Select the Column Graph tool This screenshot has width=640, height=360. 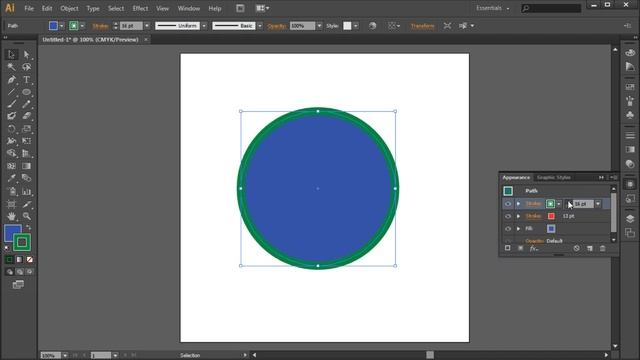(x=27, y=191)
